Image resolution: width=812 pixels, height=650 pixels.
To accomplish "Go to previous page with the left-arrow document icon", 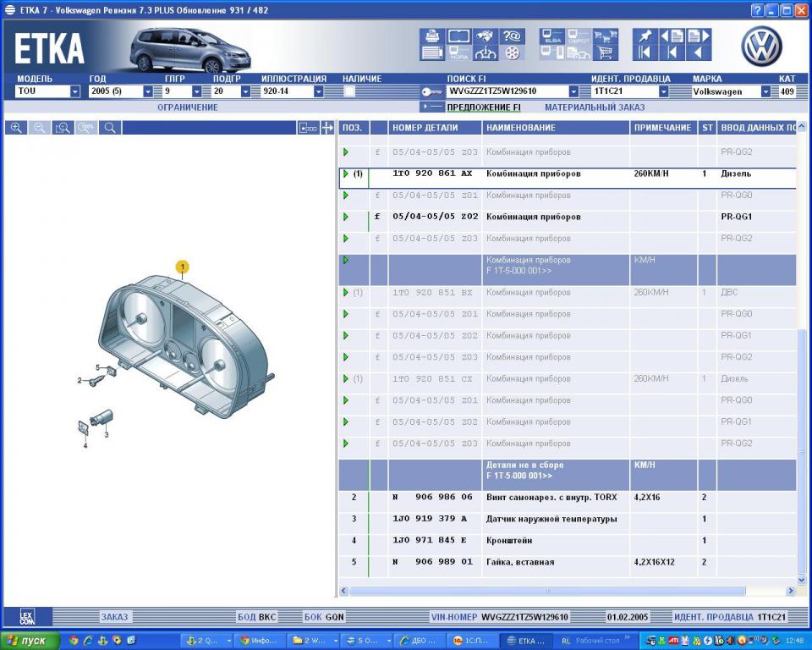I will pos(672,36).
